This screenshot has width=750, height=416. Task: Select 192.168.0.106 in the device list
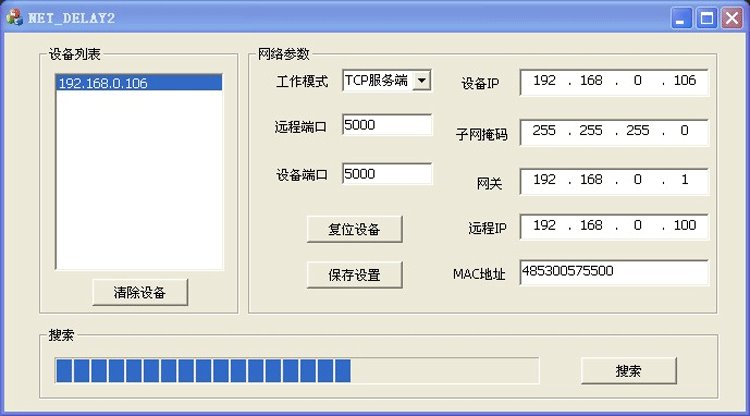(138, 83)
